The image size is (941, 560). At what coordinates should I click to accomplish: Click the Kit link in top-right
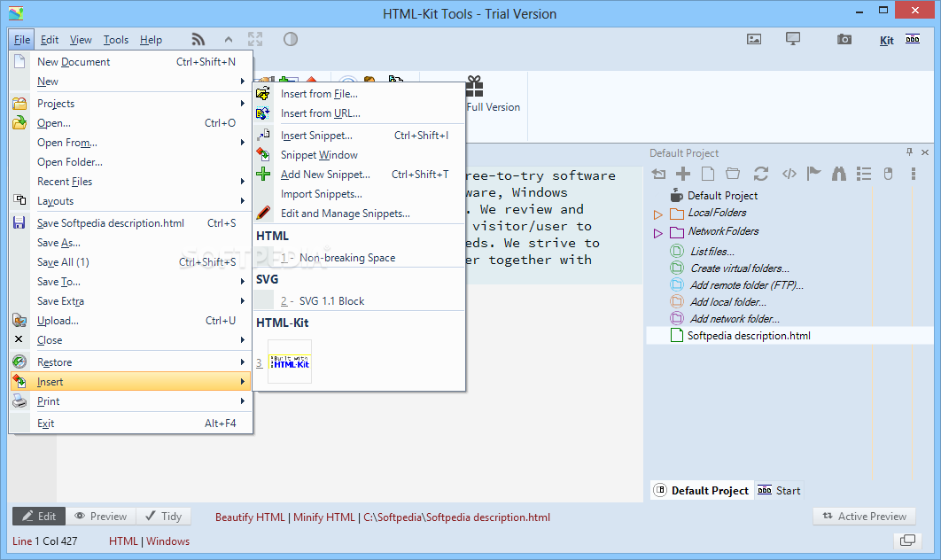coord(886,40)
